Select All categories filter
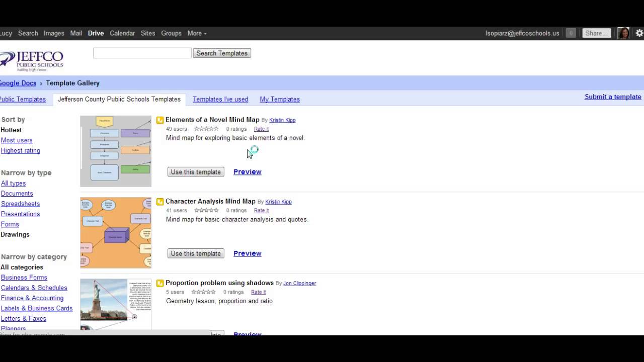The image size is (644, 362). (x=22, y=267)
